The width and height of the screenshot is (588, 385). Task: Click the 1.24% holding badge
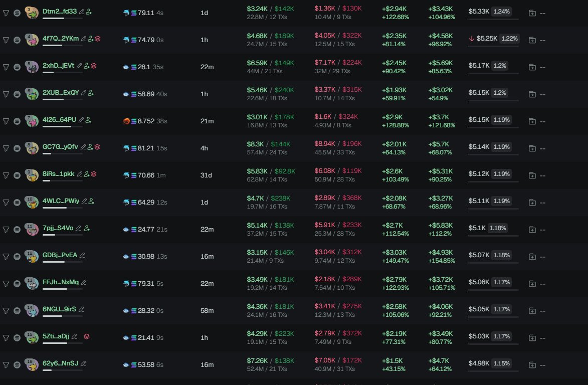[501, 12]
